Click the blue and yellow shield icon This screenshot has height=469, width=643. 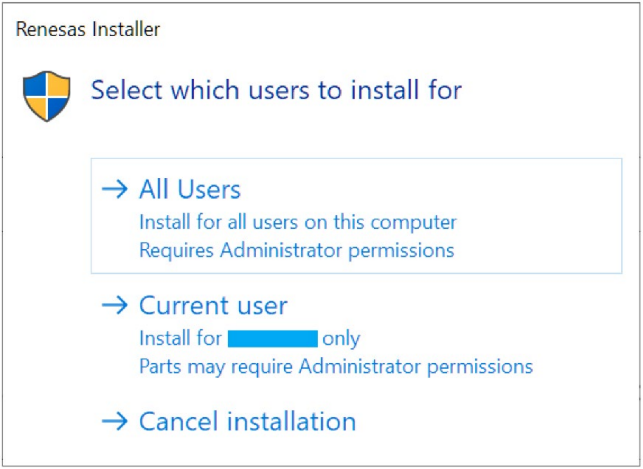[x=47, y=97]
